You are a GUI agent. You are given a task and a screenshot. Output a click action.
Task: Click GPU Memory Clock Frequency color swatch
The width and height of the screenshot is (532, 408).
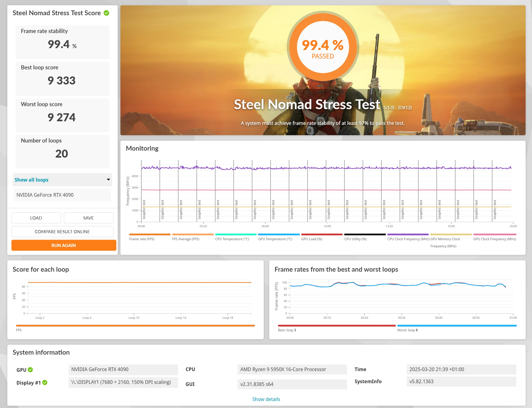tap(451, 234)
